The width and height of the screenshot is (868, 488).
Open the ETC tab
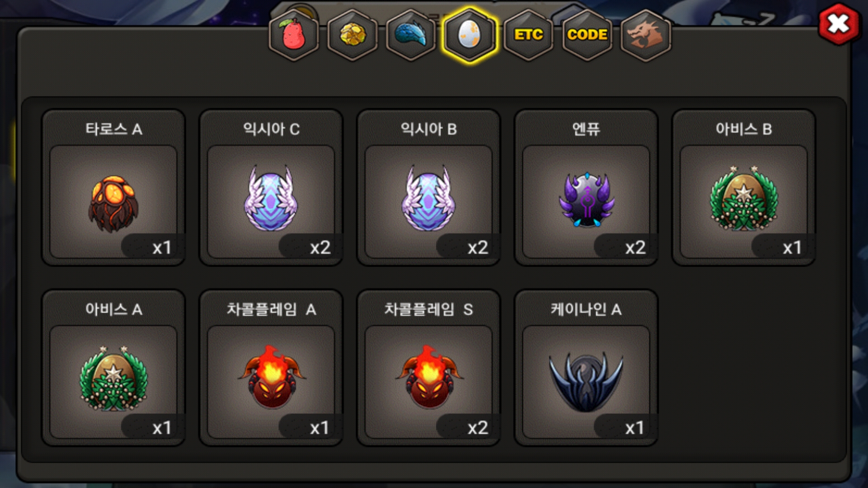tap(528, 35)
